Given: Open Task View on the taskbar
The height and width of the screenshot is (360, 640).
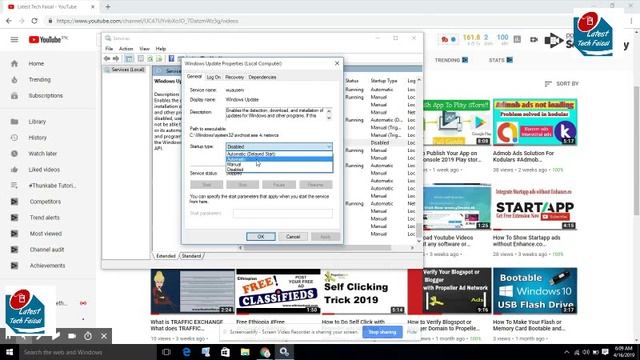Looking at the screenshot, I should pyautogui.click(x=166, y=352).
